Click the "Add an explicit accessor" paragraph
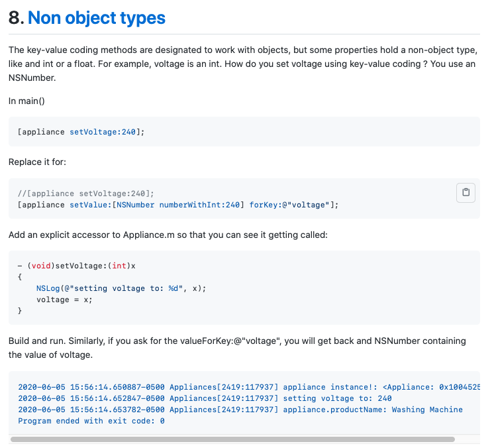 168,235
